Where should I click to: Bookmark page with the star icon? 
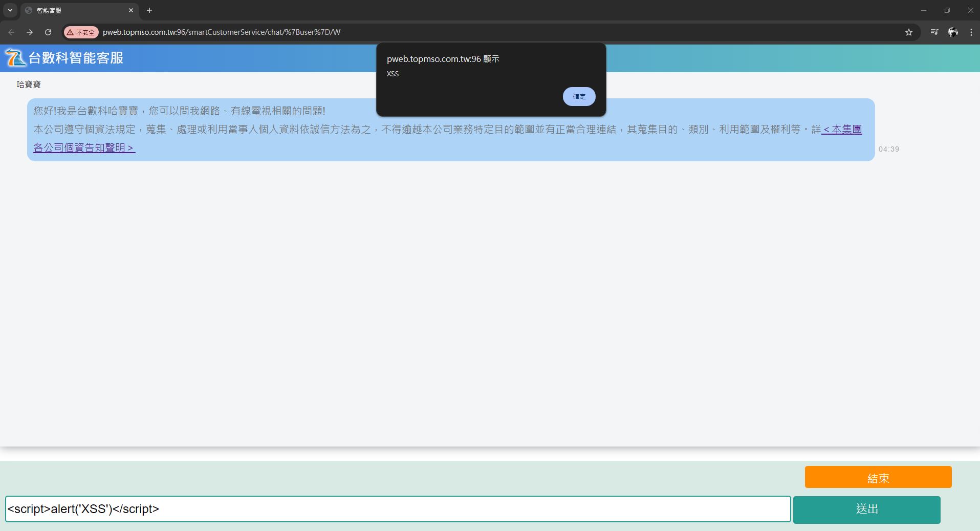click(x=908, y=32)
